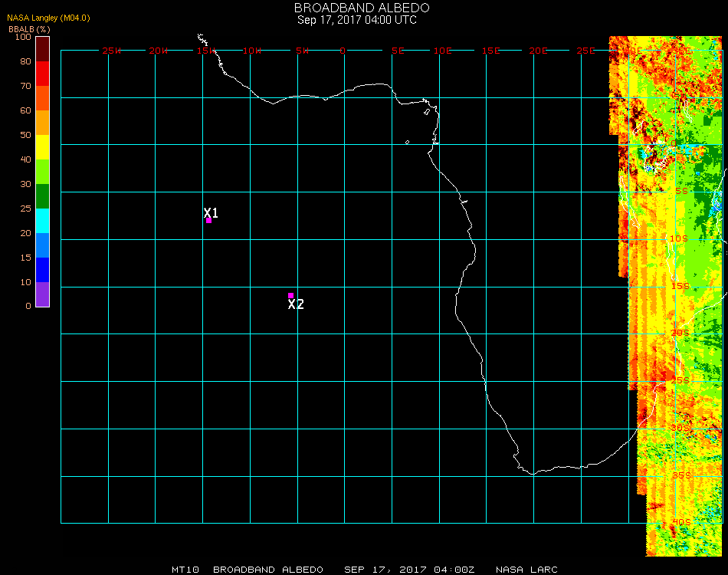This screenshot has height=575, width=728.
Task: Click the '15' tick on the color scale
Action: click(25, 258)
